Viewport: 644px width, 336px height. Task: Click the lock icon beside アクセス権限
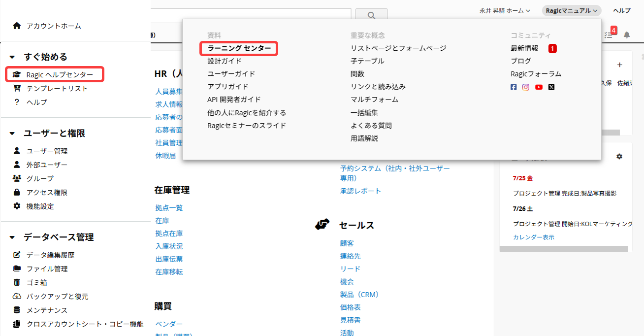pos(17,192)
